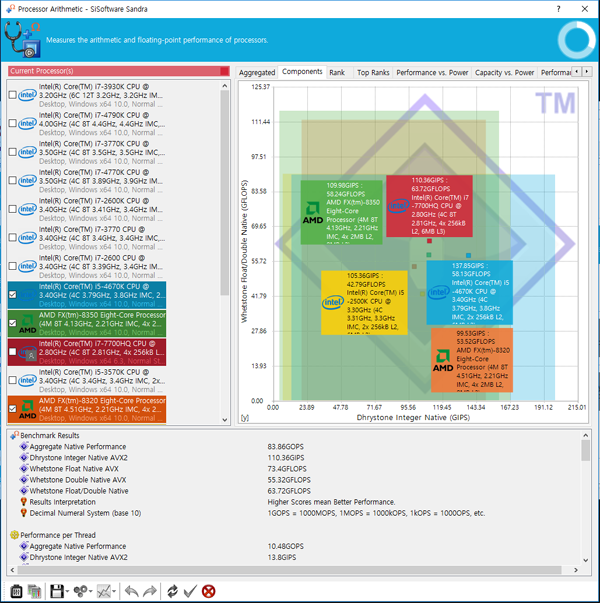Click the results horizontal scrollbar thumb
This screenshot has height=603, width=600.
pyautogui.click(x=289, y=570)
